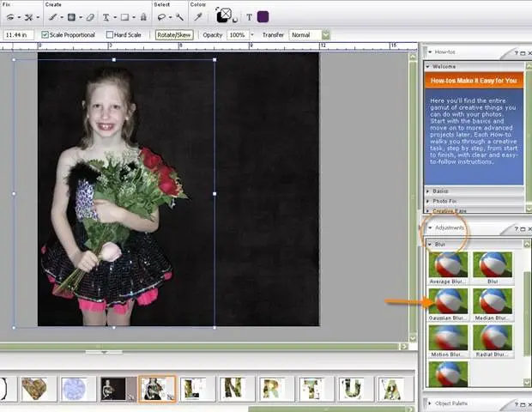Viewport: 532px width, 412px height.
Task: Choose the eraser tool in Create group
Action: 89,16
